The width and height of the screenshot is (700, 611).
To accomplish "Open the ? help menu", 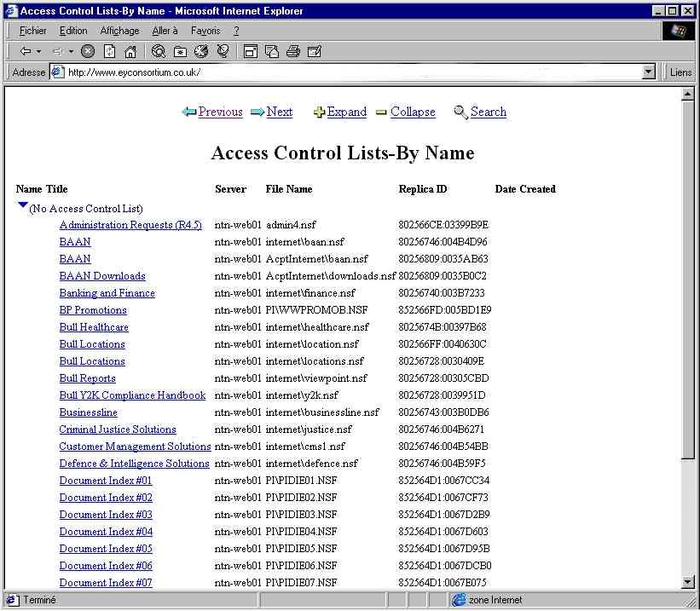I will tap(236, 31).
